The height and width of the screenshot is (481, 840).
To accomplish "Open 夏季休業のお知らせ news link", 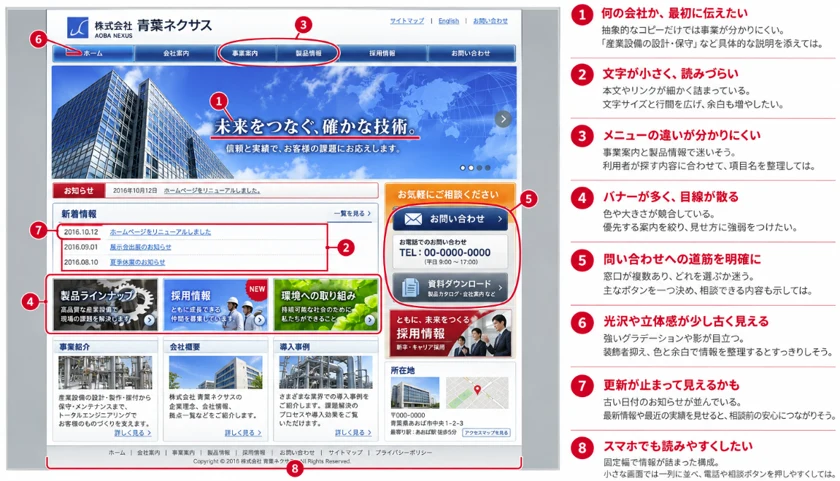I will tap(137, 262).
